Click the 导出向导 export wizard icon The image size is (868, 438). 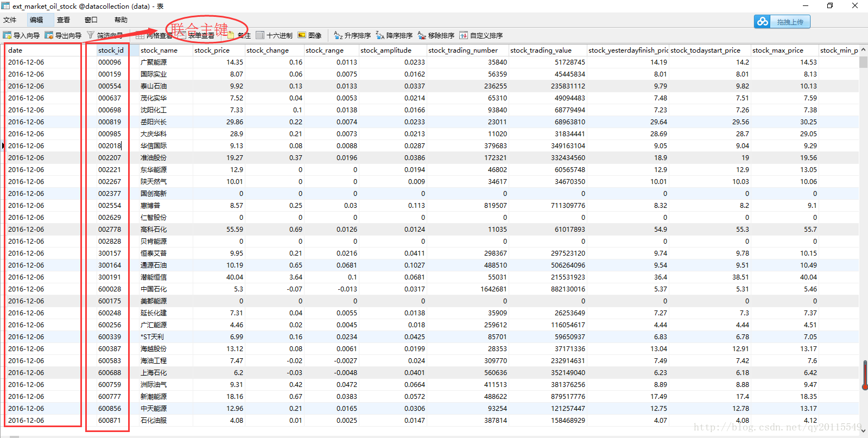pyautogui.click(x=49, y=35)
